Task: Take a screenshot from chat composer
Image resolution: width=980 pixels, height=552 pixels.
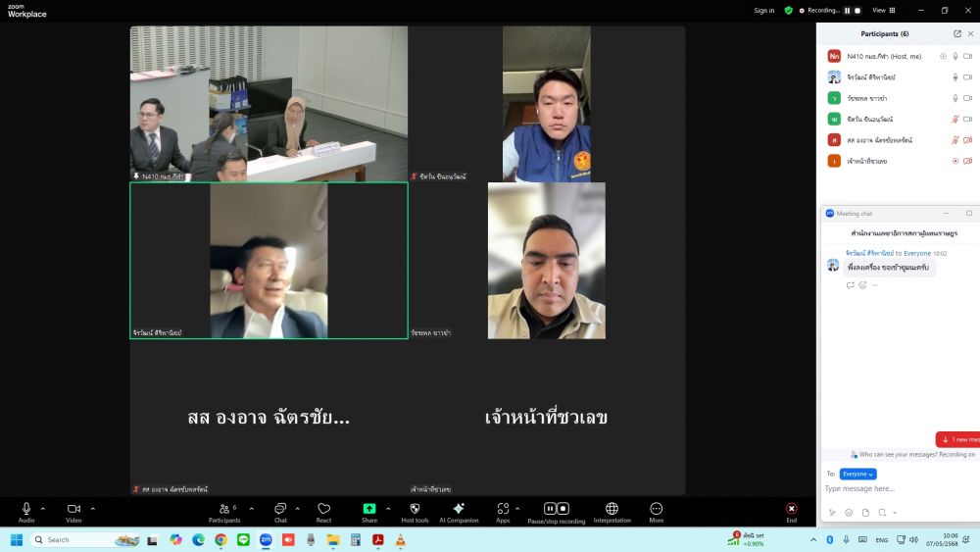Action: click(x=882, y=513)
